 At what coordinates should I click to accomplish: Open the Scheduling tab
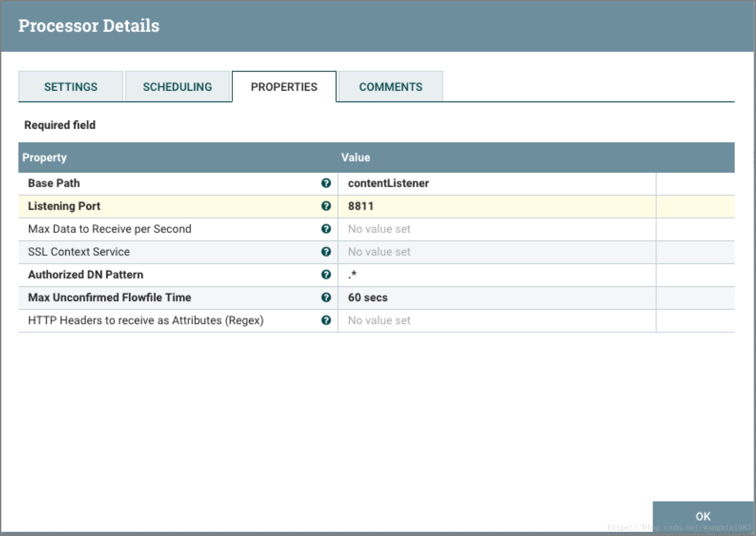(x=177, y=87)
